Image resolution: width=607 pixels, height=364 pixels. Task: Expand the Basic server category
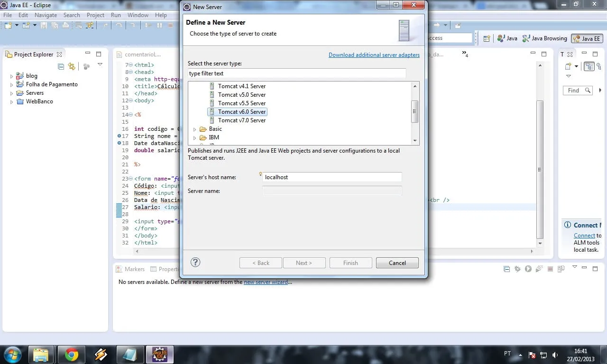[x=194, y=129]
